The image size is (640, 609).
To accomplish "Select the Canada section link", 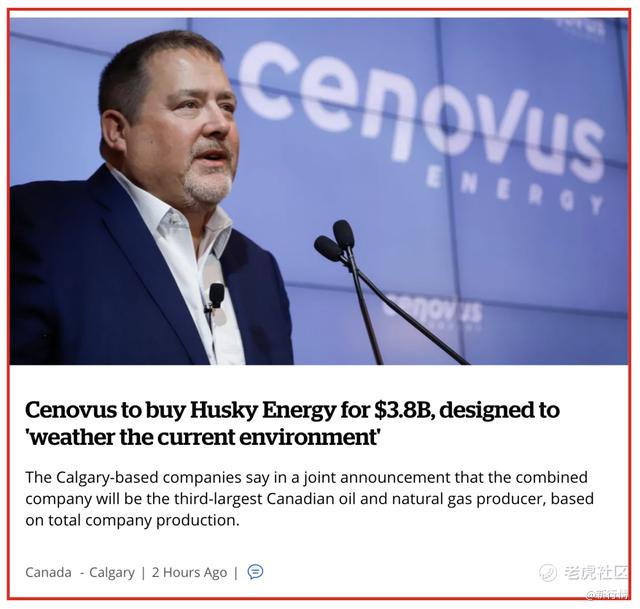I will click(48, 572).
